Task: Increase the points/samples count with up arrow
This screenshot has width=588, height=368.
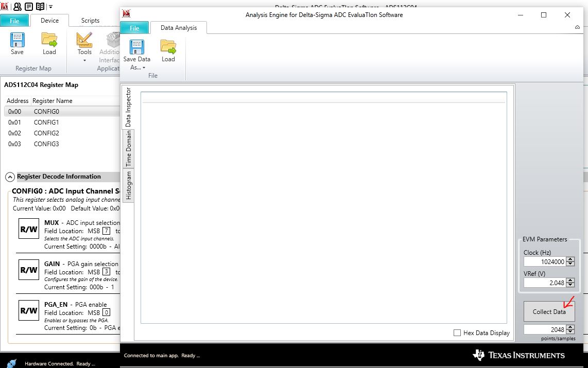Action: [x=570, y=327]
